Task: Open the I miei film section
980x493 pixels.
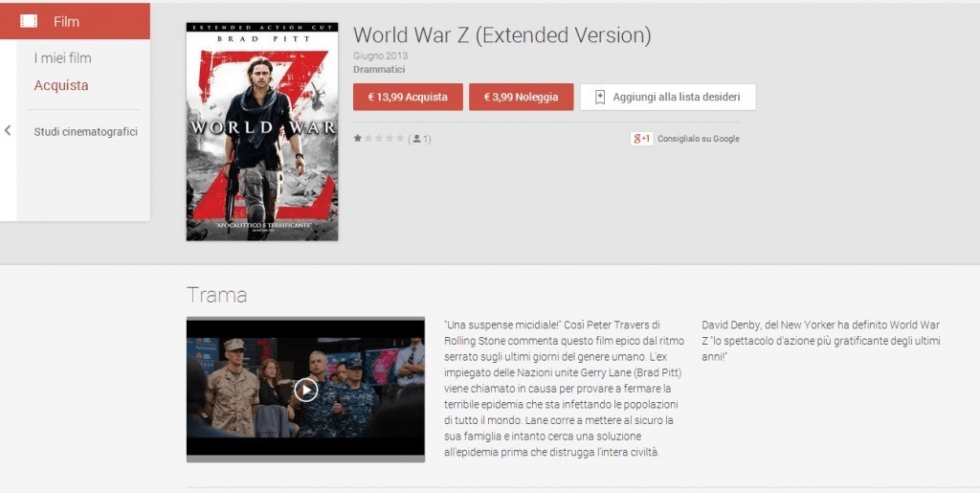Action: click(x=62, y=58)
